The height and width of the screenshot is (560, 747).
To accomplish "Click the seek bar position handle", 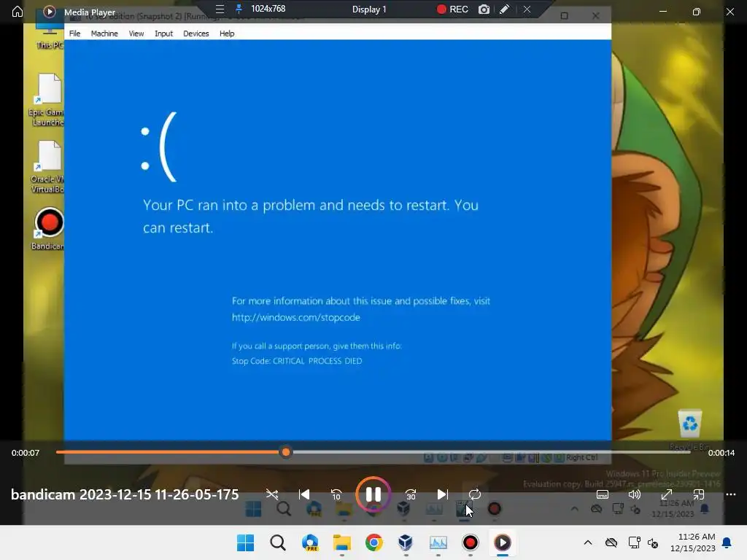I will click(286, 452).
